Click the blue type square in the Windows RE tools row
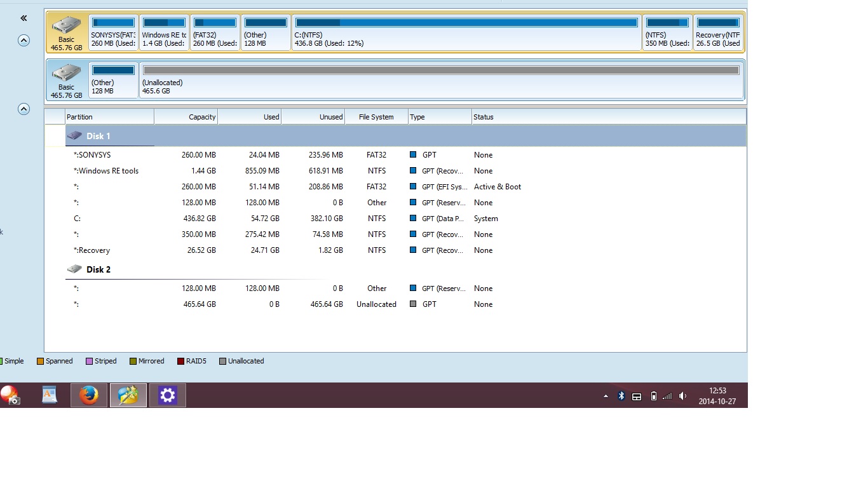 coord(413,171)
